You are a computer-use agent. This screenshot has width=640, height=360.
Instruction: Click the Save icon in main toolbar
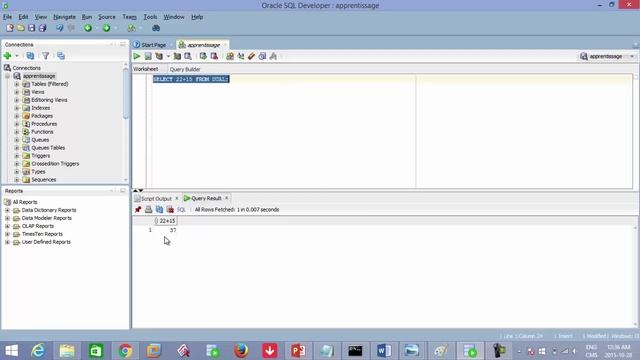[31, 28]
